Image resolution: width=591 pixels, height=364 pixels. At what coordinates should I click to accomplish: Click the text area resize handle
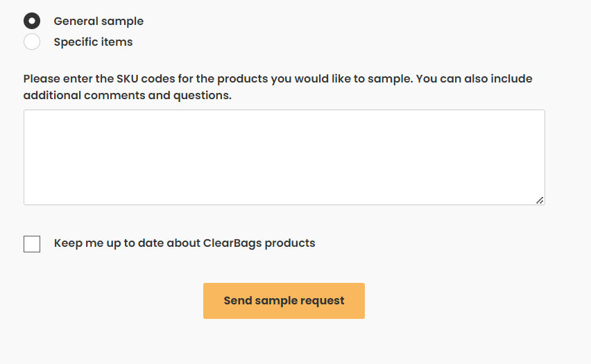click(540, 200)
